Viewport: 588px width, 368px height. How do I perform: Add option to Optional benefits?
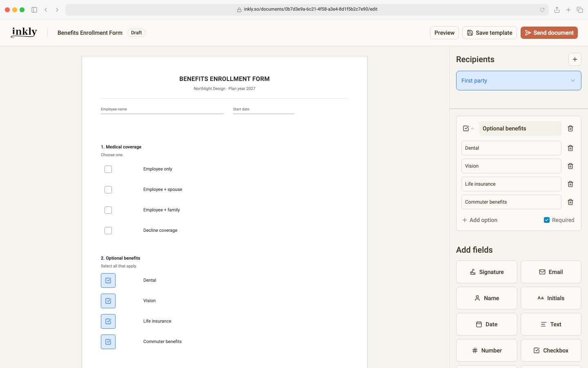pyautogui.click(x=480, y=220)
